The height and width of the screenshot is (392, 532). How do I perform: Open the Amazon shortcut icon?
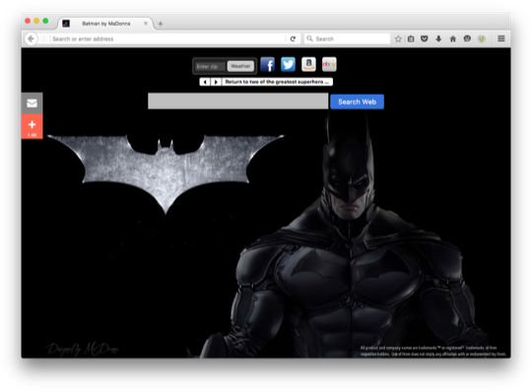[x=308, y=64]
